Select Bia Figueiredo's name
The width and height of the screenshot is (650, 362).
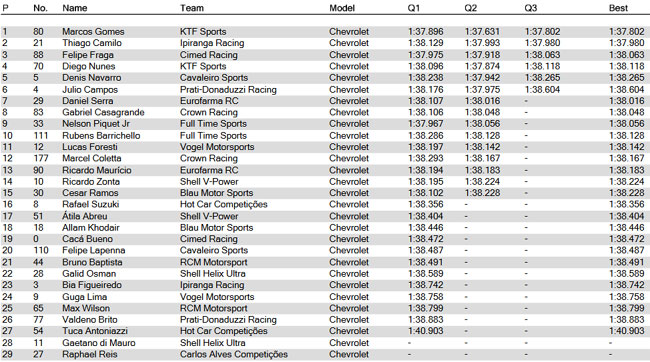click(x=92, y=285)
